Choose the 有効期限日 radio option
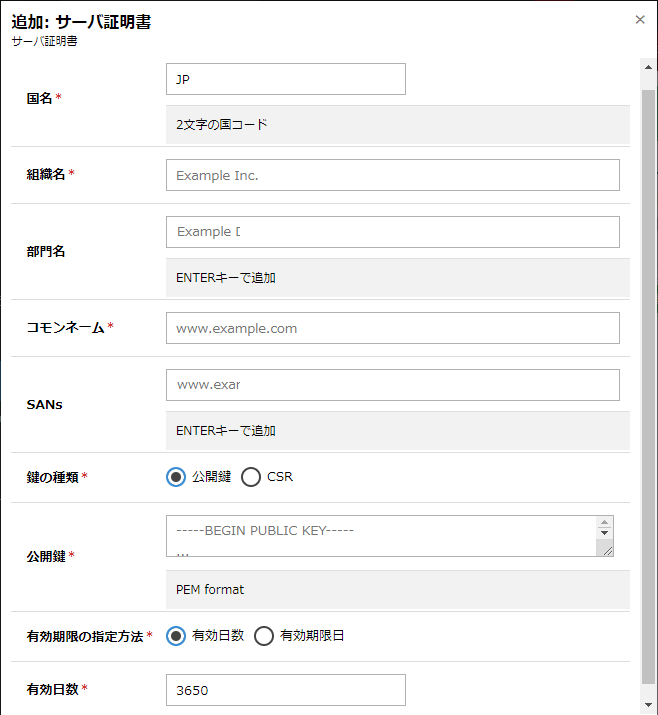This screenshot has height=715, width=658. pos(264,636)
